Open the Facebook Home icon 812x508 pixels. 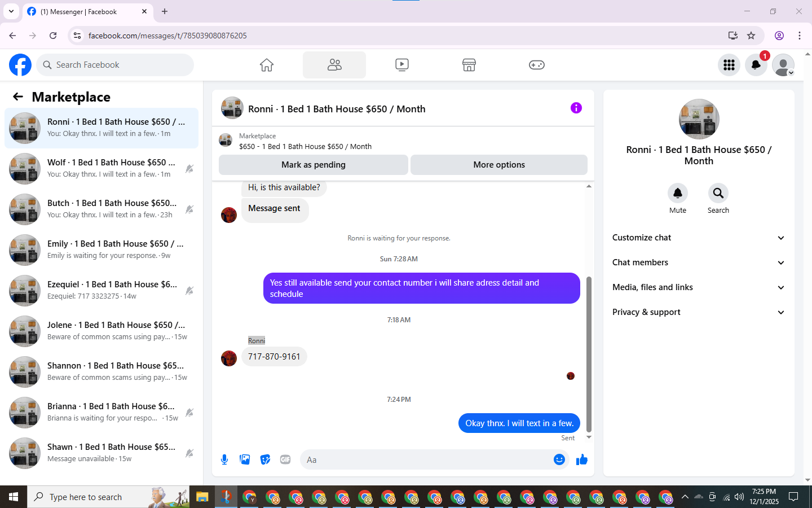click(x=267, y=65)
